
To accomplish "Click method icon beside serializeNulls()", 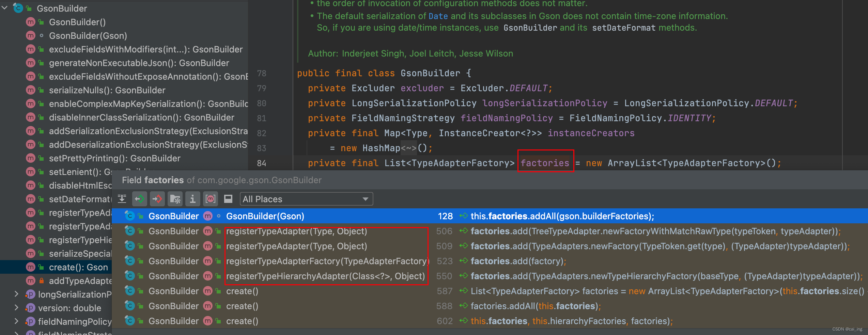I will (31, 90).
